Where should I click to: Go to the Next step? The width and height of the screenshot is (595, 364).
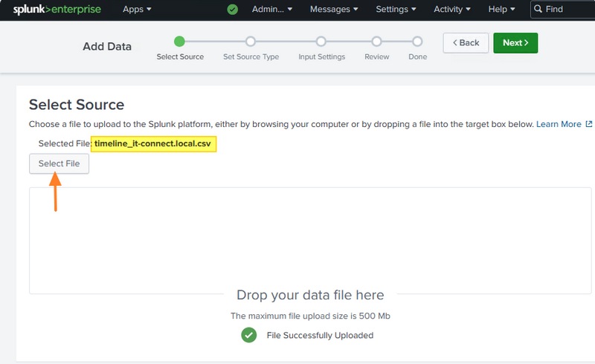[x=515, y=42]
